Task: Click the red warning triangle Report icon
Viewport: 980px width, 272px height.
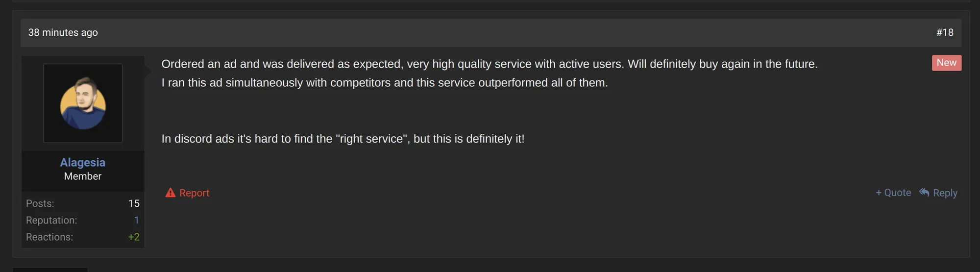Action: pyautogui.click(x=170, y=193)
